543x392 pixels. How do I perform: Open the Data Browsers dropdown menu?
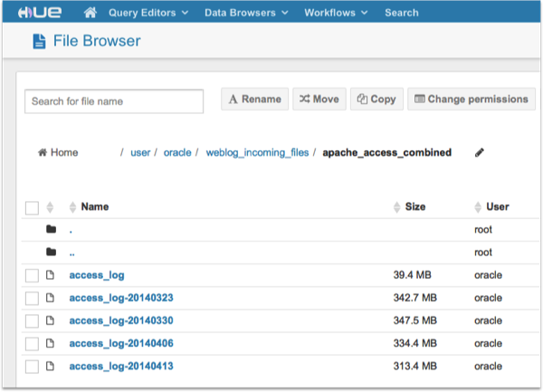coord(246,13)
